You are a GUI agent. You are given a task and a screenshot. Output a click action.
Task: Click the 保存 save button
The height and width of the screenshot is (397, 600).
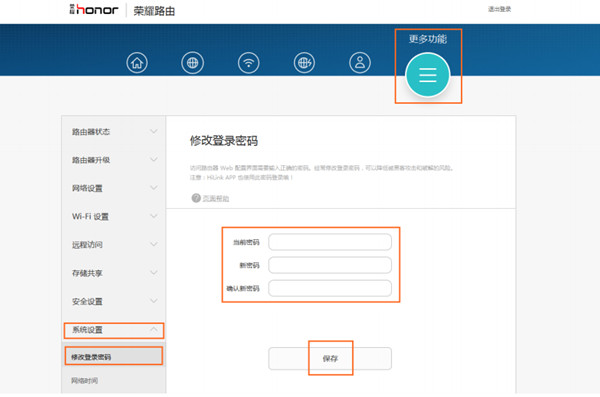(x=330, y=359)
